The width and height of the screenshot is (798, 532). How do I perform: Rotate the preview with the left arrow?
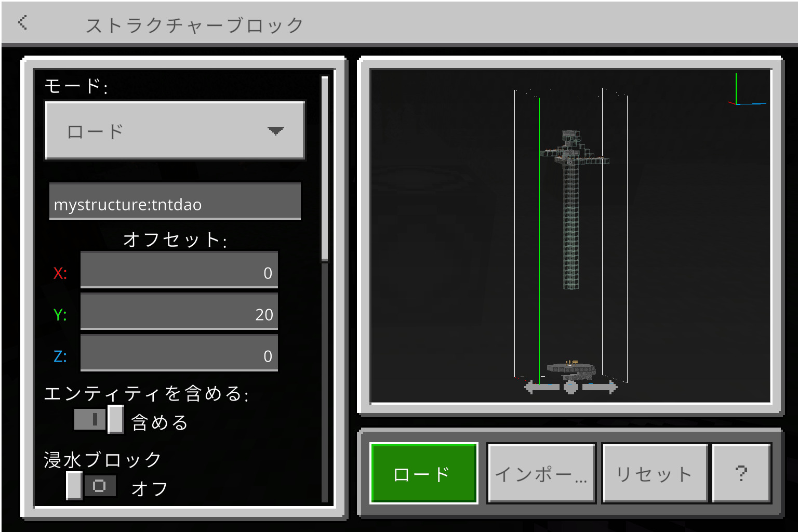(x=541, y=387)
